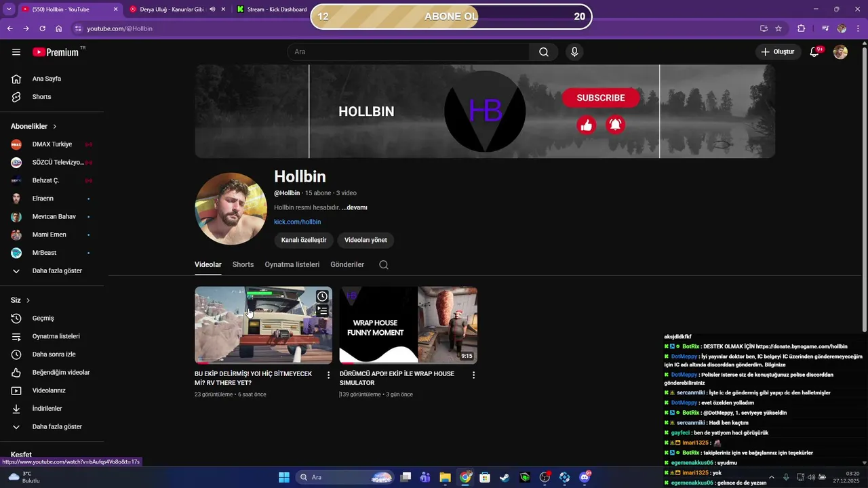Screen dimensions: 868x488
Task: Click the YouTube search input field
Action: coord(409,52)
